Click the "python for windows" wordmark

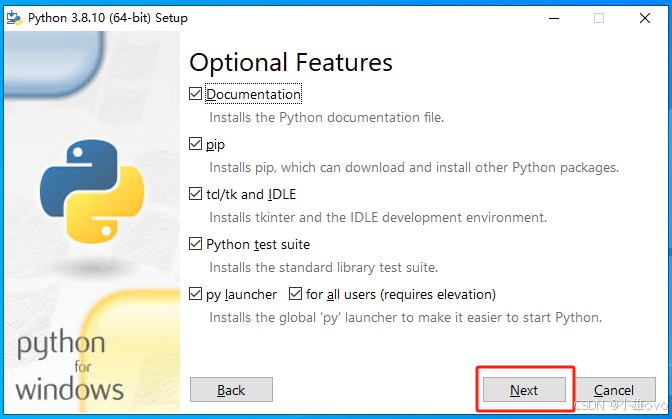click(x=68, y=366)
